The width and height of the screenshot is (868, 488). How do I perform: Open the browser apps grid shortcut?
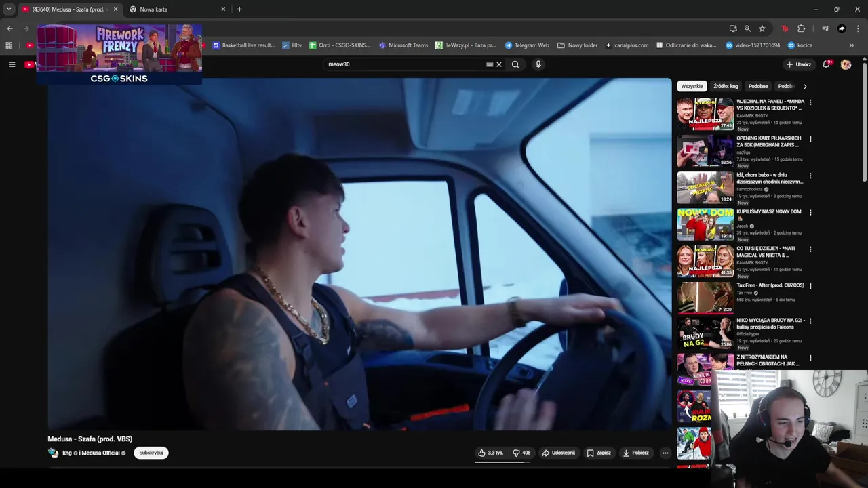coord(9,45)
